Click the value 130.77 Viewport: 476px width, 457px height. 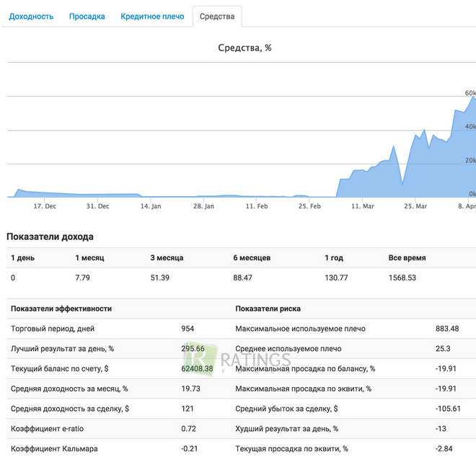[x=336, y=278]
